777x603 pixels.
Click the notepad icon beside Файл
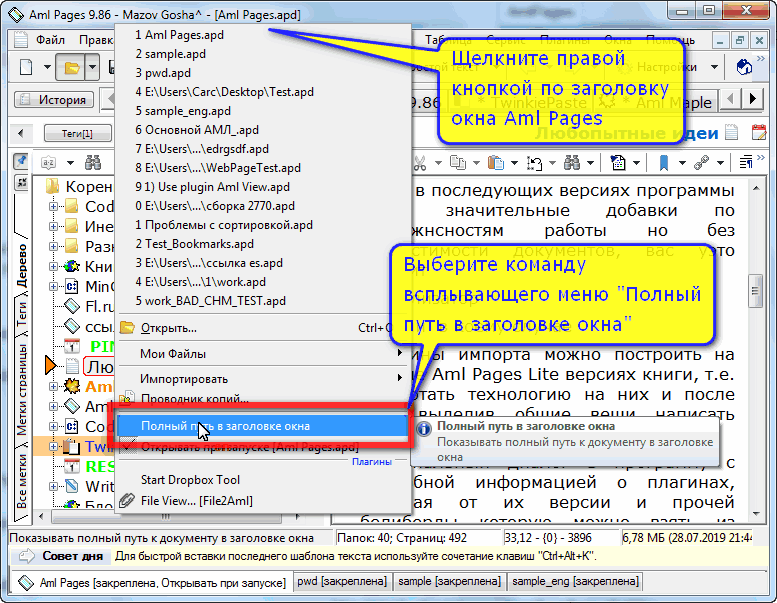click(21, 39)
